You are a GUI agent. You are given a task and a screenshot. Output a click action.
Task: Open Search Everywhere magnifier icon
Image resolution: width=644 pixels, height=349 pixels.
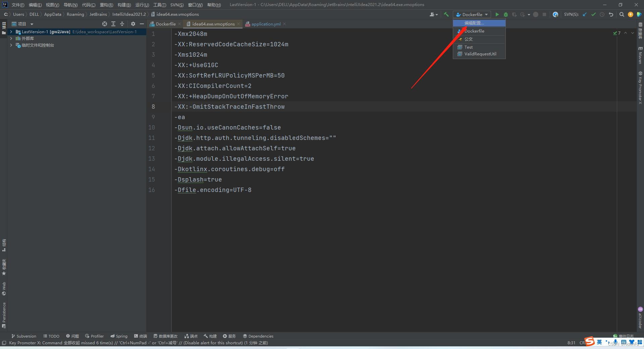622,14
